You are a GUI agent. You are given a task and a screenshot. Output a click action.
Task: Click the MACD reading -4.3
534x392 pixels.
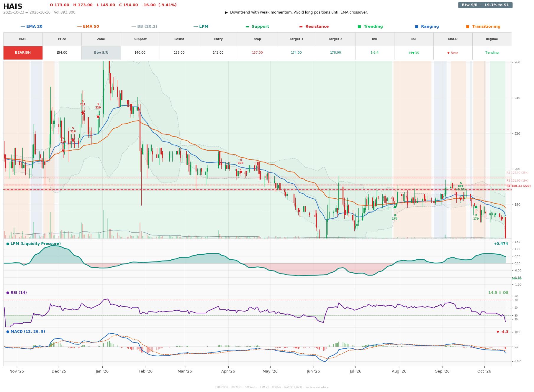click(502, 332)
